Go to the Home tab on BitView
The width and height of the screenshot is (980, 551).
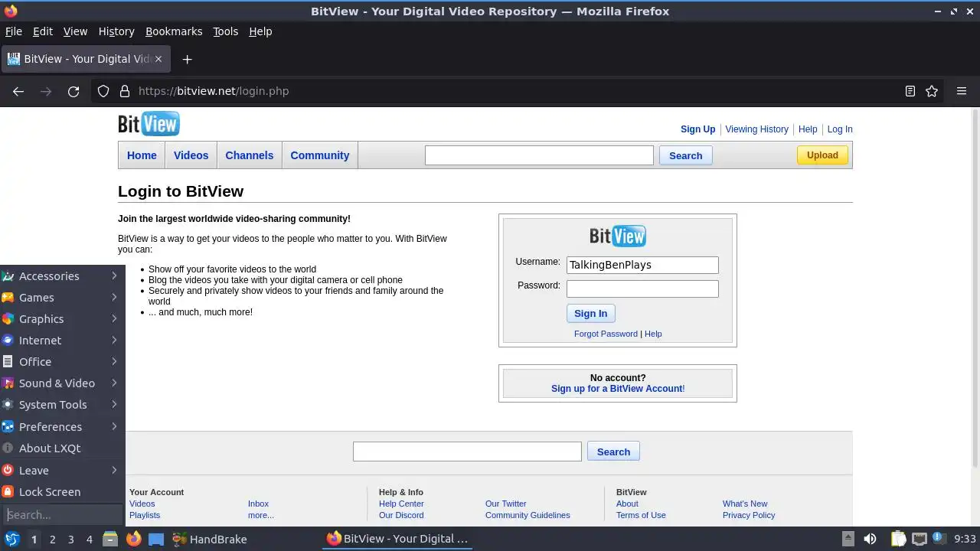142,155
